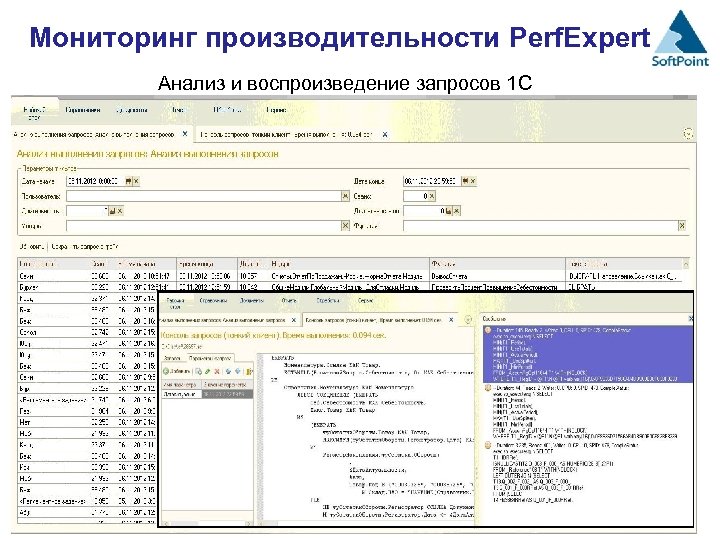Open Отчеты menu in overlay window
The image size is (720, 540).
coord(289,300)
